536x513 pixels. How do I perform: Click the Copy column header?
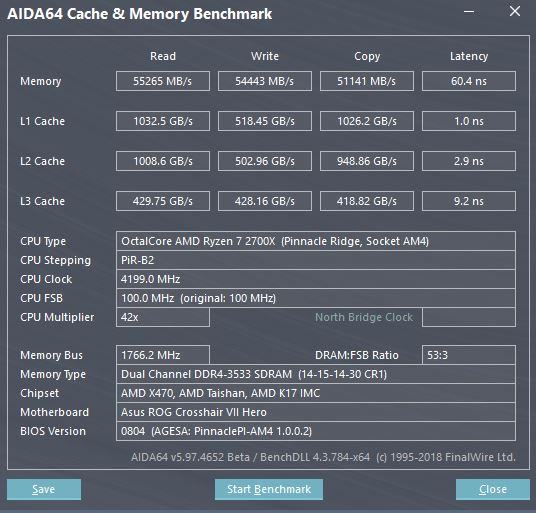367,56
